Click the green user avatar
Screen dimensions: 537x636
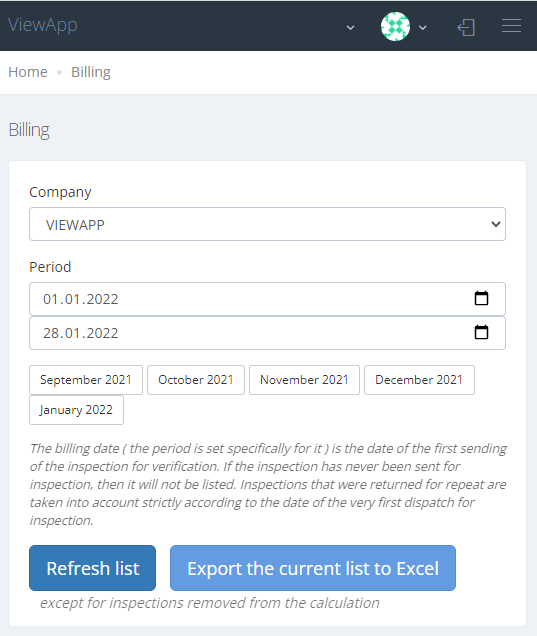(395, 26)
